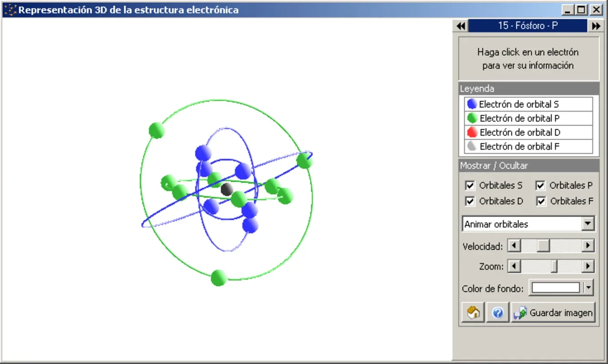Image resolution: width=608 pixels, height=364 pixels.
Task: Click the Guardar imagen button
Action: [x=553, y=313]
